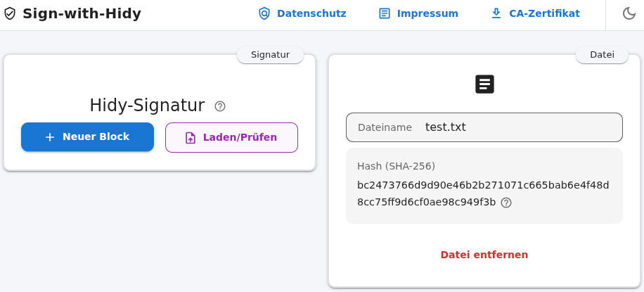Screen dimensions: 644x292
Task: Open help icon next to Hidy-Signatur
Action: pos(220,106)
